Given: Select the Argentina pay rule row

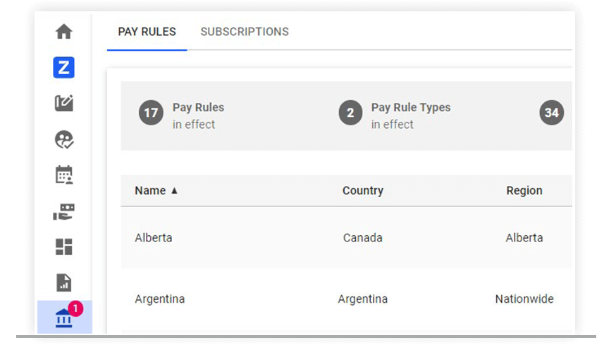Looking at the screenshot, I should pyautogui.click(x=160, y=299).
